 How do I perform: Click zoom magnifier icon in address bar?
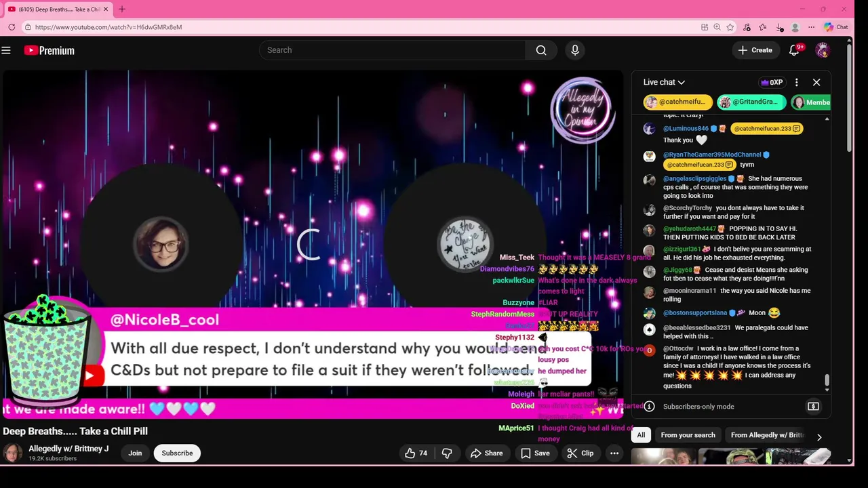point(717,27)
